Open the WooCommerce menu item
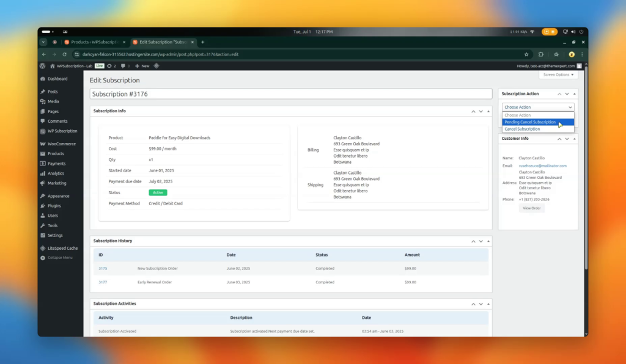This screenshot has width=626, height=364. click(61, 144)
